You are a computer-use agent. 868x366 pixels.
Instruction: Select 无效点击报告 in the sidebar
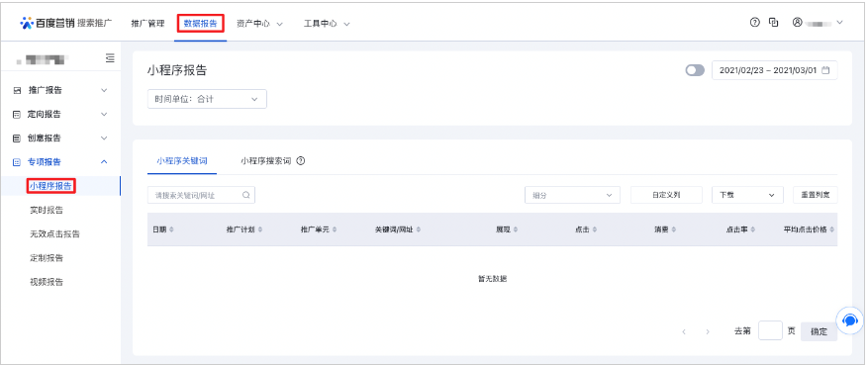tap(54, 233)
